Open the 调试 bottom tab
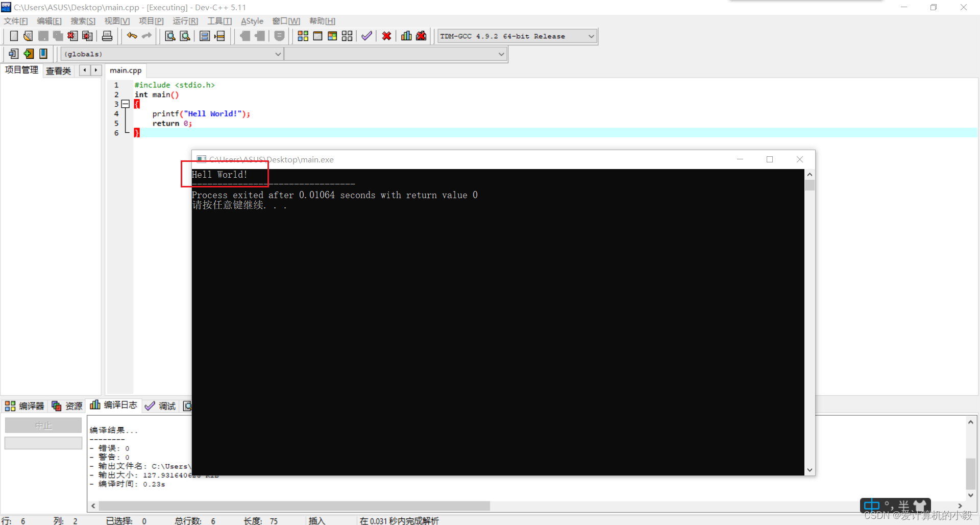Image resolution: width=980 pixels, height=525 pixels. pos(160,406)
